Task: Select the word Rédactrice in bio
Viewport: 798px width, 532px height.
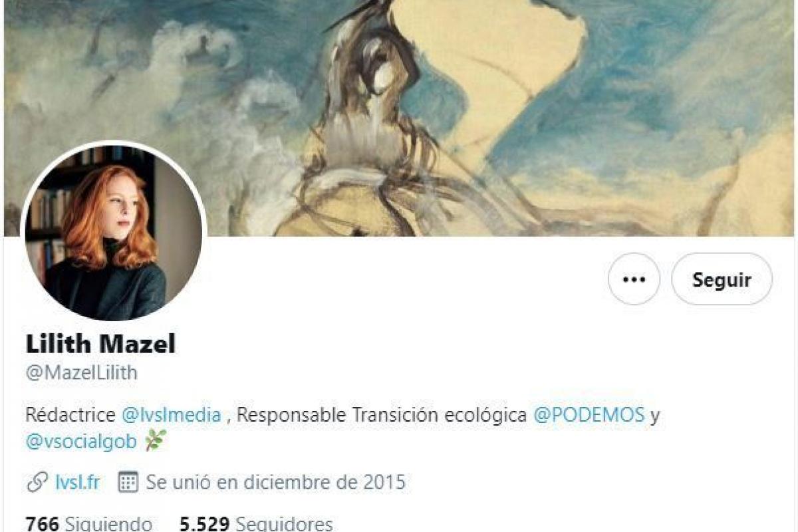Action: pos(70,415)
